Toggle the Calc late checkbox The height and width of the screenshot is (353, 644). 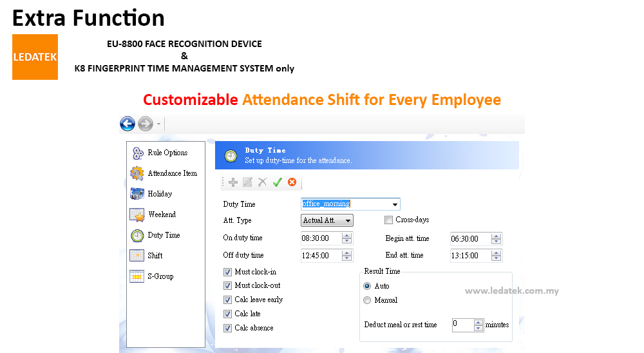(227, 314)
